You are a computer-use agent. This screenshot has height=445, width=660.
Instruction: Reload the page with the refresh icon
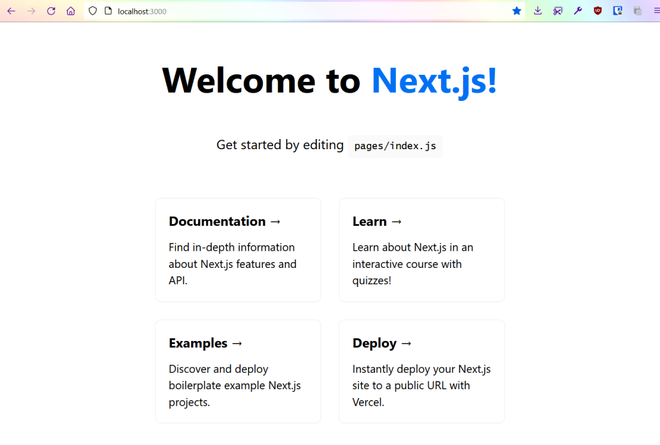point(51,11)
